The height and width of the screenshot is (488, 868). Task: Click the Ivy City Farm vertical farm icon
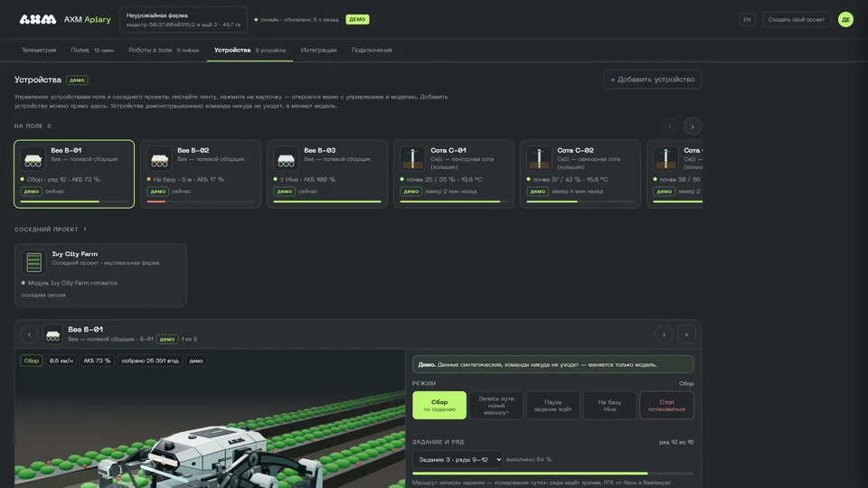33,262
